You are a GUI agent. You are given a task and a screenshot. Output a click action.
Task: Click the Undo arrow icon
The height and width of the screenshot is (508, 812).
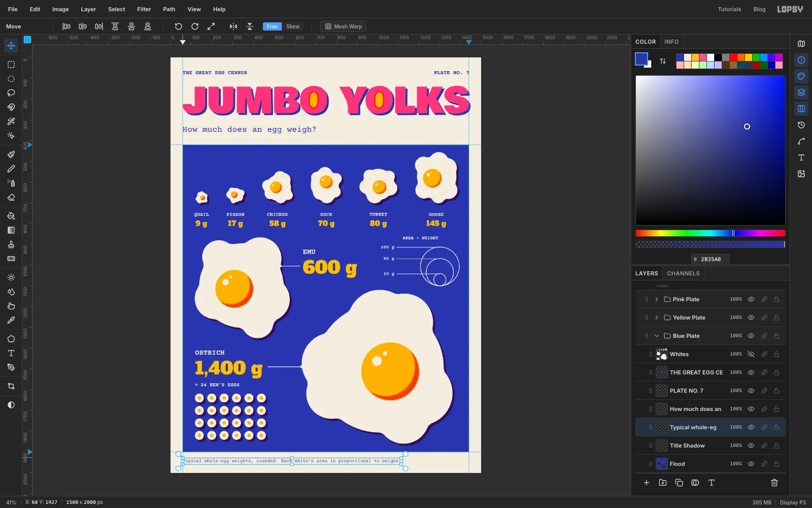tap(178, 26)
